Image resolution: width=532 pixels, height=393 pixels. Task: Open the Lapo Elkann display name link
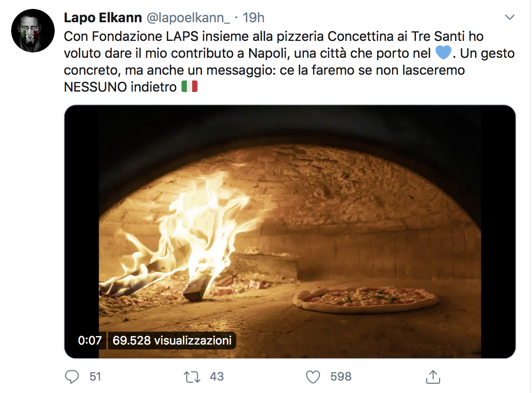pos(103,18)
